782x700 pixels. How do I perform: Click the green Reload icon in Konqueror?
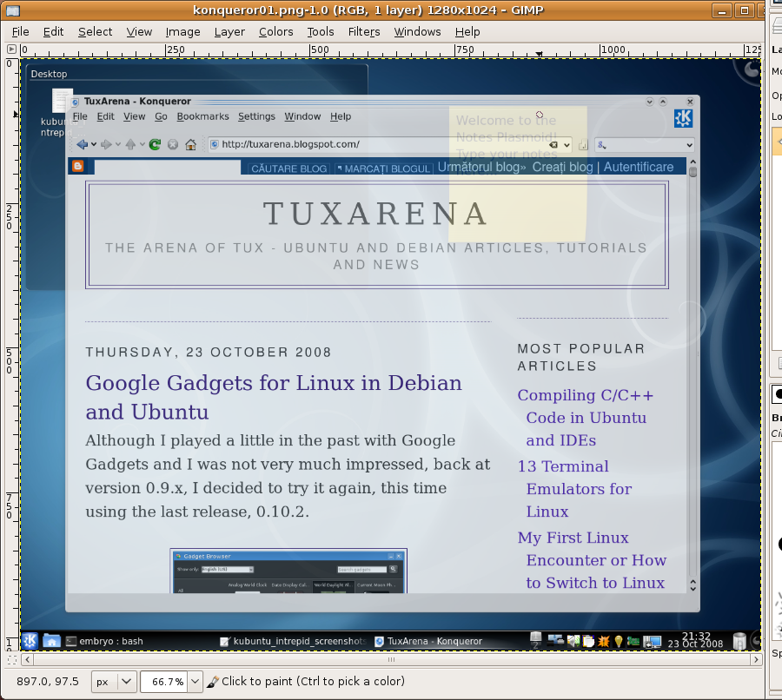(x=156, y=144)
